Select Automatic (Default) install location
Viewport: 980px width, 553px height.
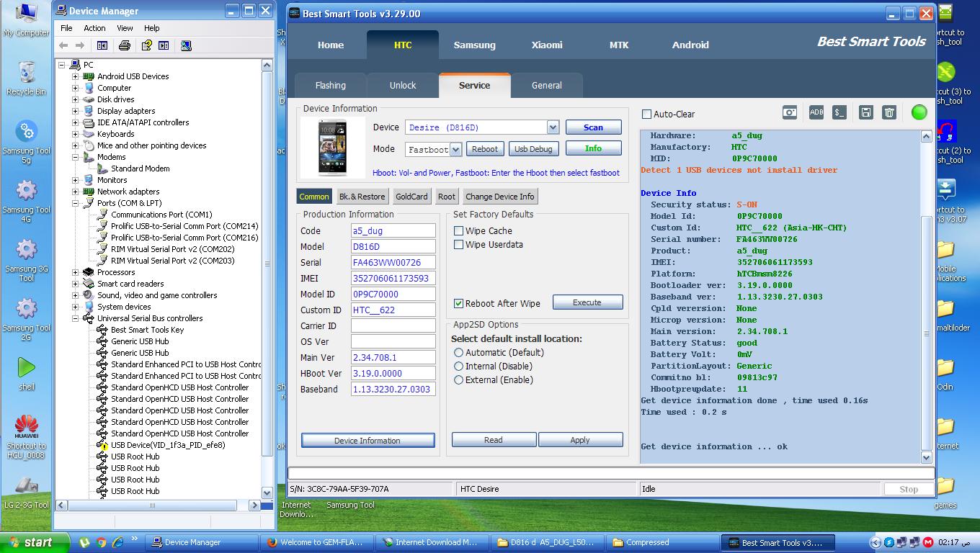click(458, 352)
